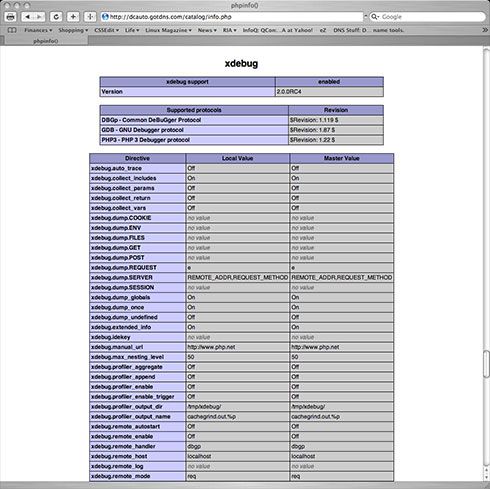Click the xdebug.dump_globals directive
The width and height of the screenshot is (490, 489).
click(120, 297)
